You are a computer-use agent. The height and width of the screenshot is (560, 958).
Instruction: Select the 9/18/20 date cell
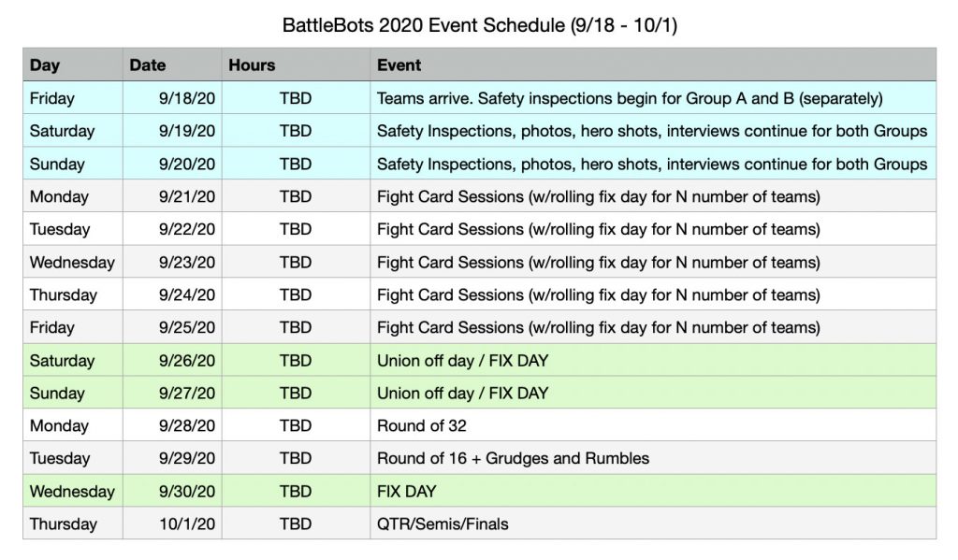191,98
